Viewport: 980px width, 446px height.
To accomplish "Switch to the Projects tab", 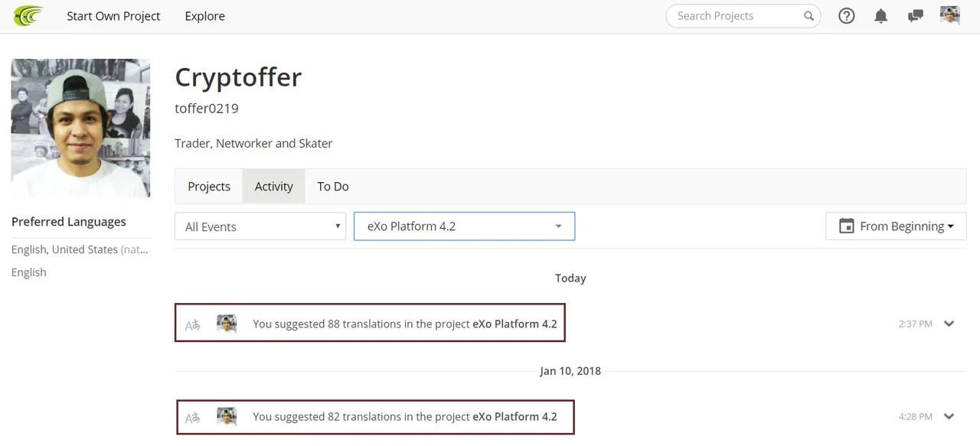I will [x=209, y=187].
